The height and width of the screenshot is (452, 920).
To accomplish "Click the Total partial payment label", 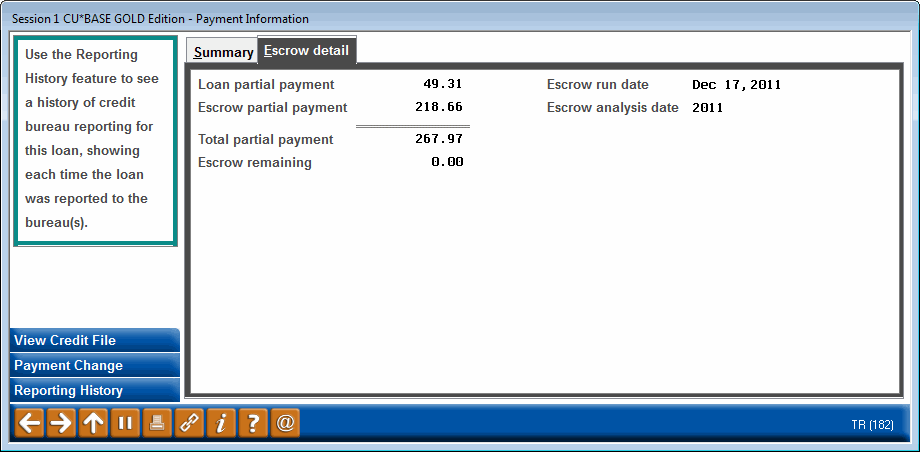I will coord(266,140).
